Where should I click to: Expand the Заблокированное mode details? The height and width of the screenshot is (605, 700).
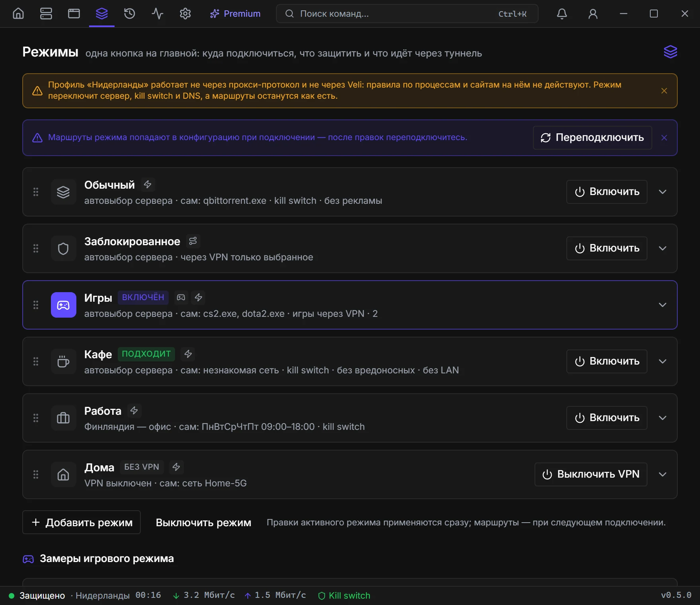663,248
